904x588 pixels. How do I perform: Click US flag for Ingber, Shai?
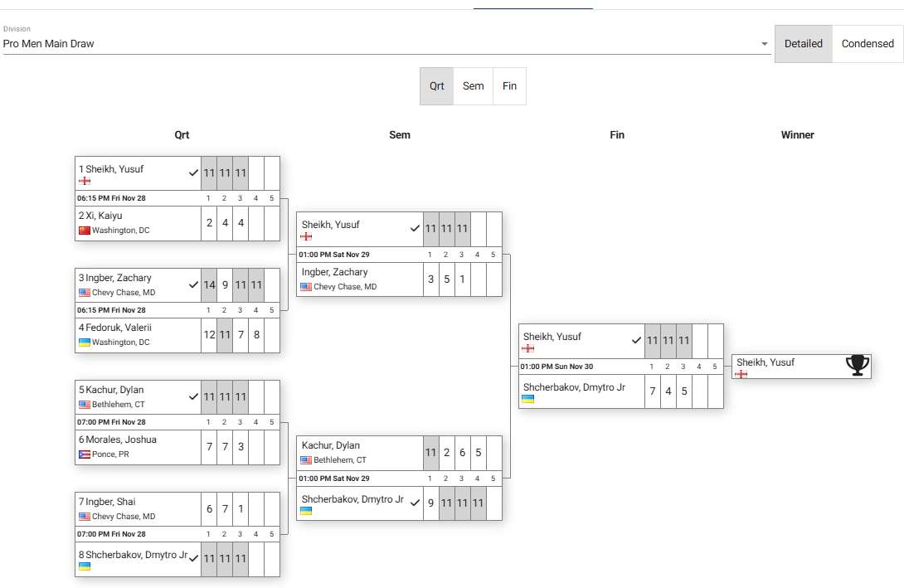pyautogui.click(x=84, y=517)
